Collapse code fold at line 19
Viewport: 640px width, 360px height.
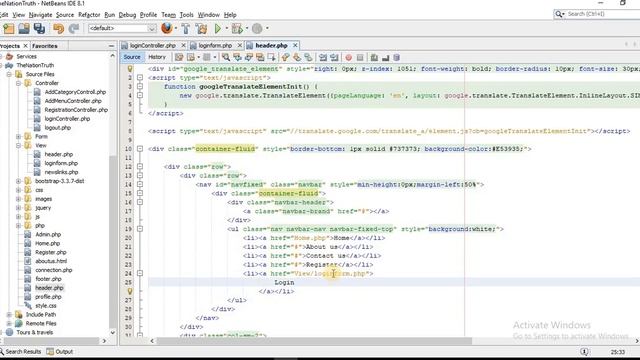pyautogui.click(x=140, y=229)
